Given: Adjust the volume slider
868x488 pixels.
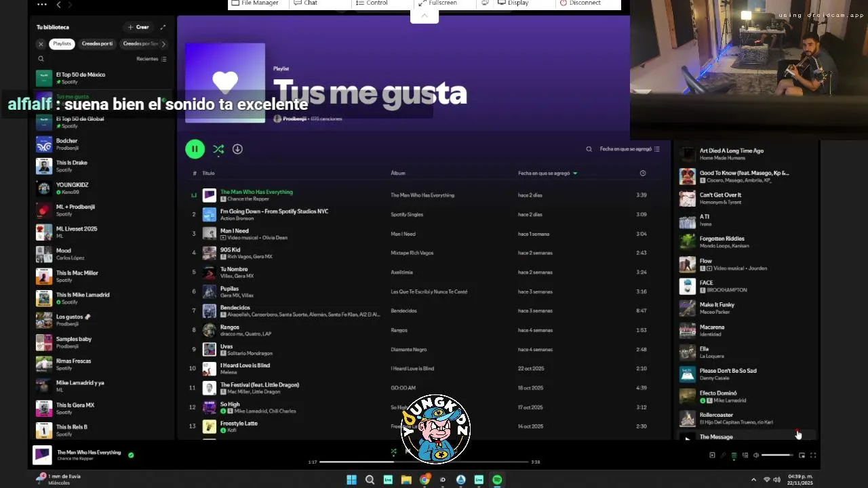Looking at the screenshot, I should pyautogui.click(x=777, y=455).
